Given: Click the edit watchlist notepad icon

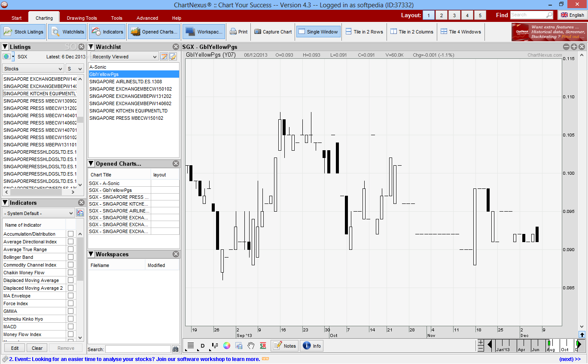Looking at the screenshot, I should 164,57.
